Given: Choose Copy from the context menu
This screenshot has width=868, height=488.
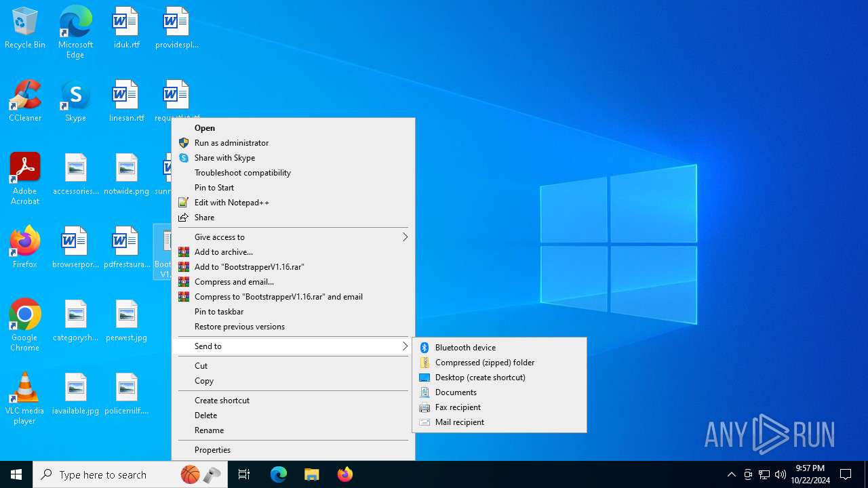Looking at the screenshot, I should 293,381.
